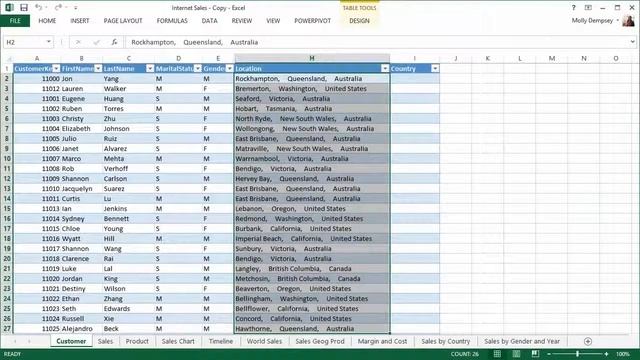Click the Excel application icon in title bar
The width and height of the screenshot is (640, 360).
click(9, 7)
